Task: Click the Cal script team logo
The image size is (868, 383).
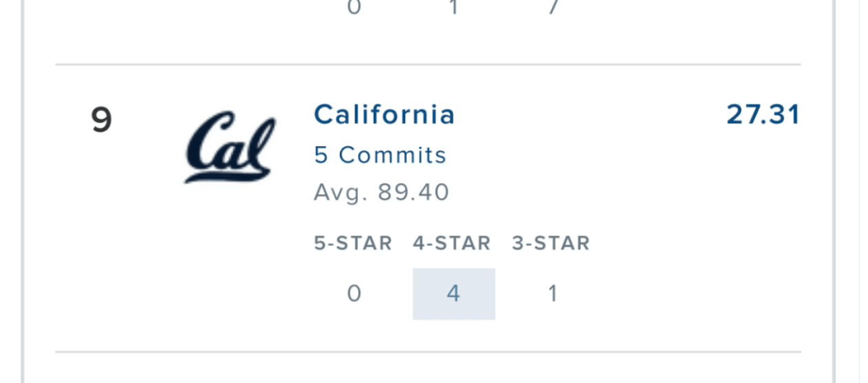Action: click(x=230, y=146)
